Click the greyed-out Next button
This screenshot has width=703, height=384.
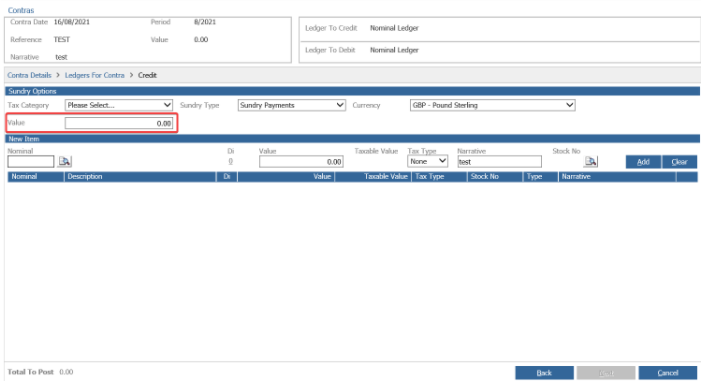pyautogui.click(x=606, y=373)
